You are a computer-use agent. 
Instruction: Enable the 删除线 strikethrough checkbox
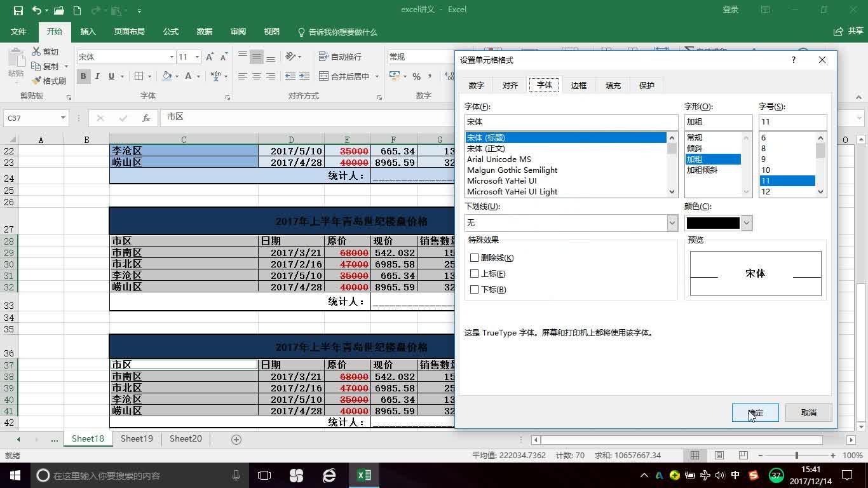474,258
